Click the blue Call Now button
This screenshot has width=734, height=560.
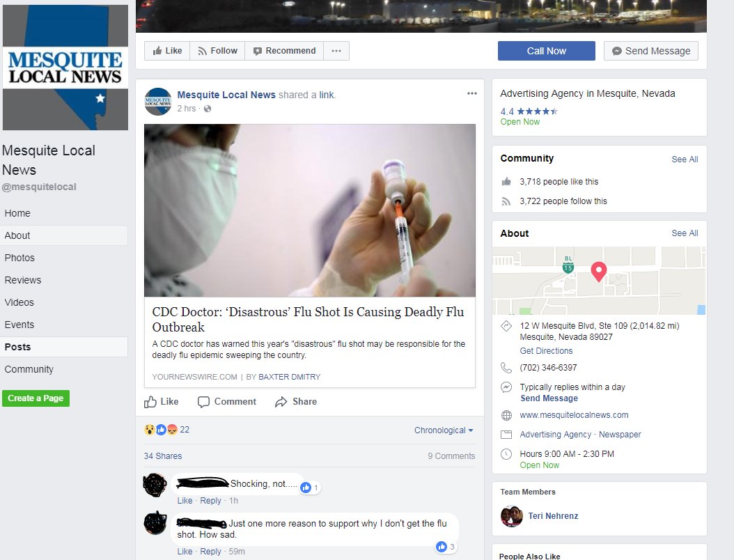[546, 51]
